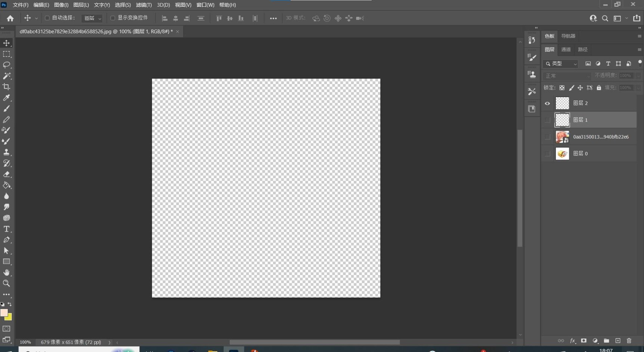This screenshot has height=352, width=644.
Task: Click the 100% zoom level field
Action: [25, 342]
